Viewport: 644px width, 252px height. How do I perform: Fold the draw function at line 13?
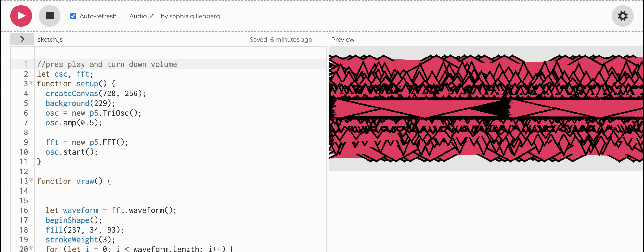(x=31, y=181)
